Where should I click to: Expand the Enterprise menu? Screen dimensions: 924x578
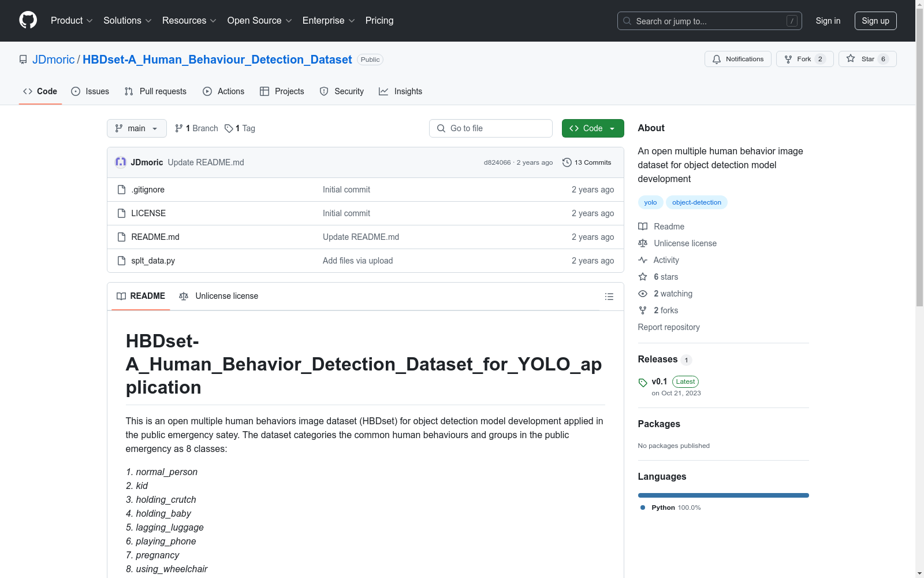[329, 21]
